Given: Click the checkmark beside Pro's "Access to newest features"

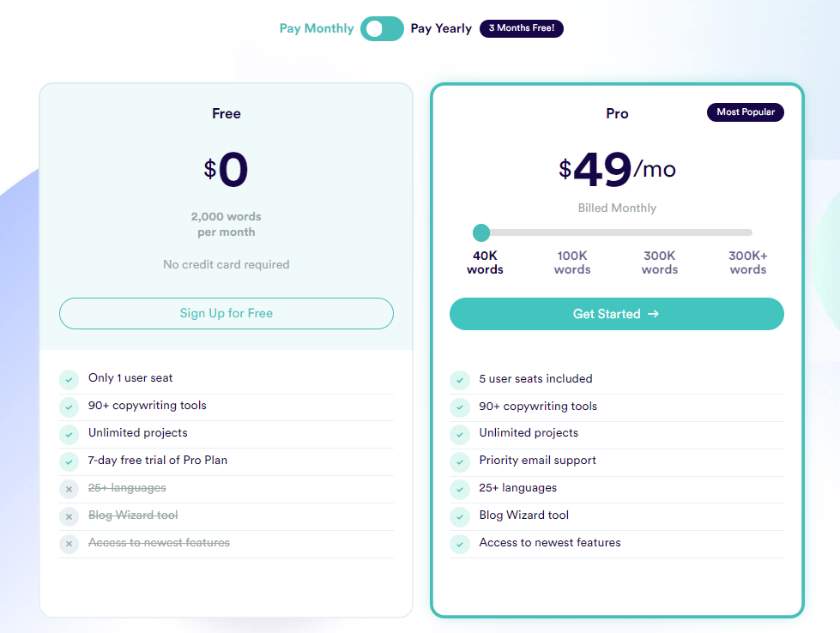Looking at the screenshot, I should coord(459,544).
